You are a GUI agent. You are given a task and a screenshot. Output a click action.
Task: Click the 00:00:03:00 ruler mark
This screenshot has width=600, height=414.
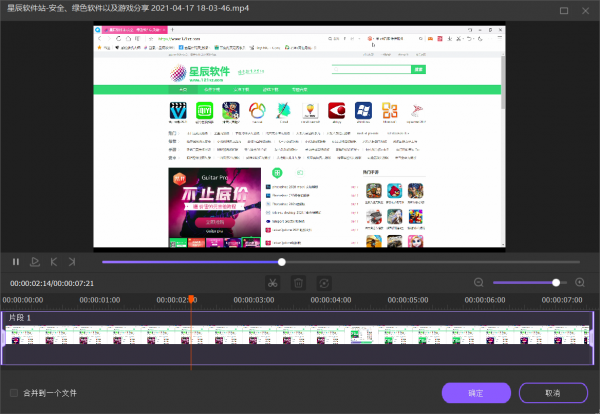pos(254,300)
